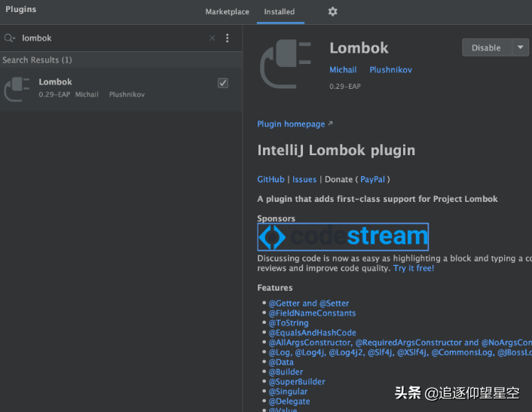Open the PayPal donate link
532x412 pixels.
point(372,179)
